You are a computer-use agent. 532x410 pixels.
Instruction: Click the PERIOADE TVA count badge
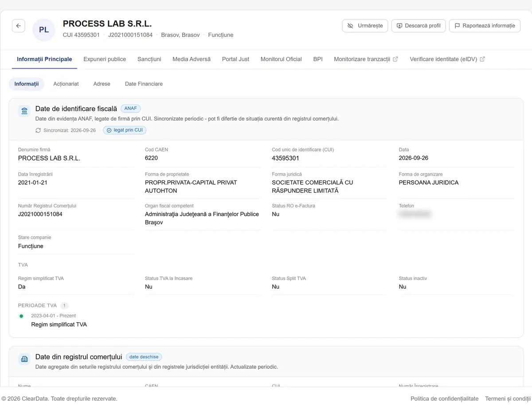coord(64,305)
